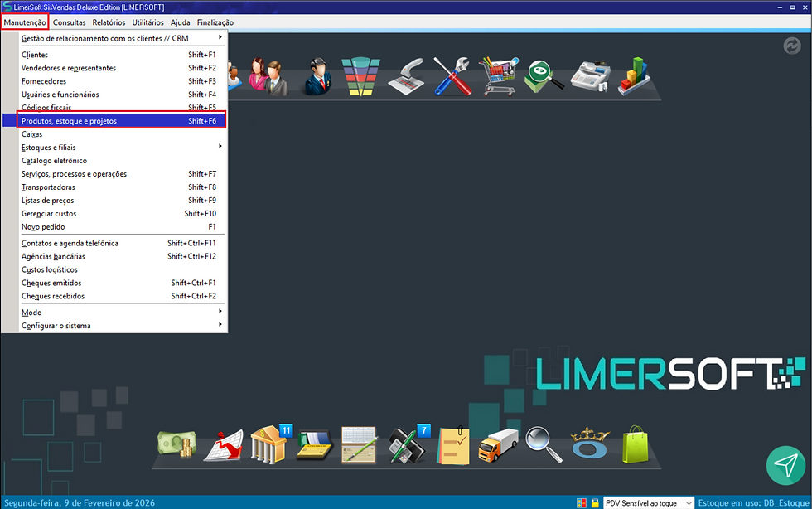Viewport: 812px width, 509px height.
Task: Choose Fornecedores from the menu
Action: pos(114,81)
